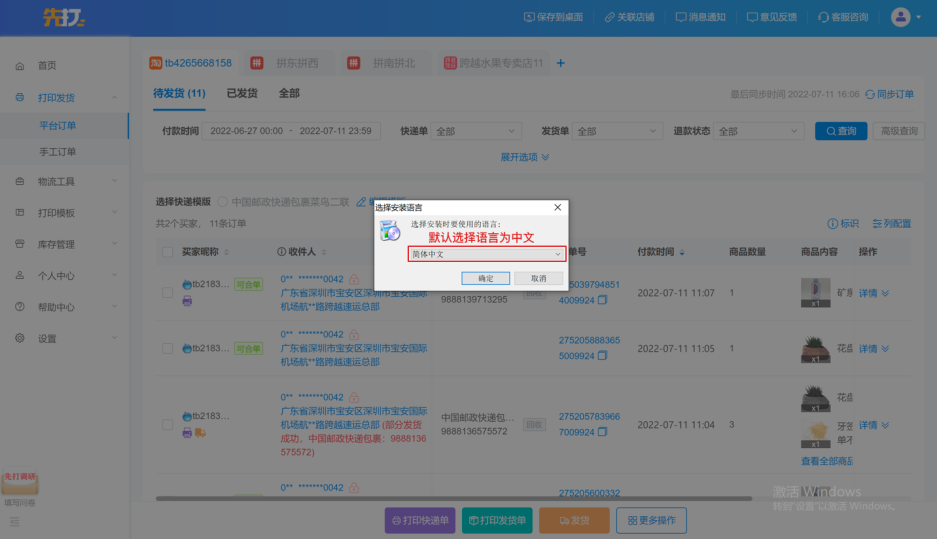Viewport: 937px width, 539px height.
Task: Click 确定 in the language dialog
Action: (x=486, y=278)
